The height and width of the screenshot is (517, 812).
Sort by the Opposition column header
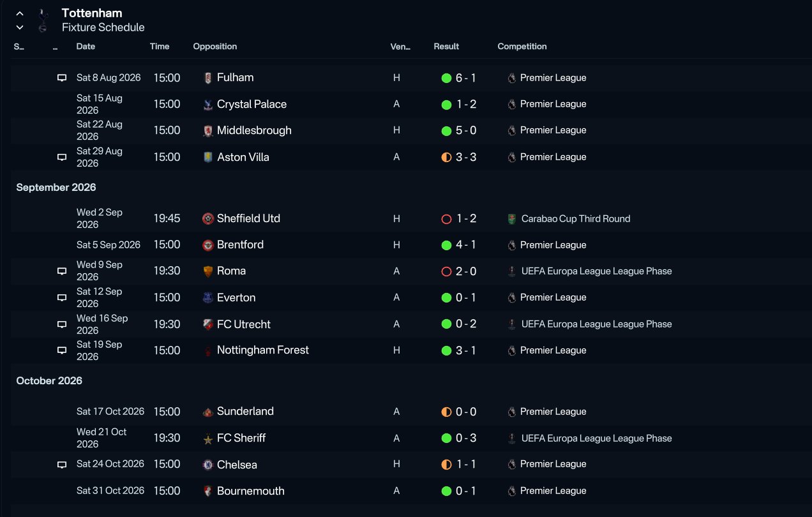click(215, 47)
